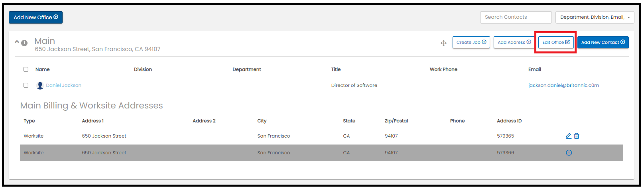Viewport: 644px width, 189px height.
Task: Click the numbered badge next to Main
Action: click(x=24, y=43)
